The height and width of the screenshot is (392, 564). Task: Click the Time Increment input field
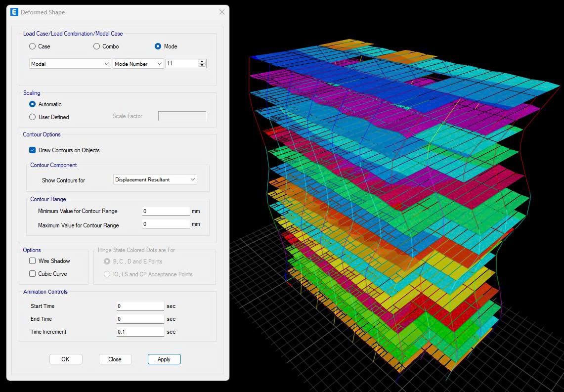click(x=140, y=332)
